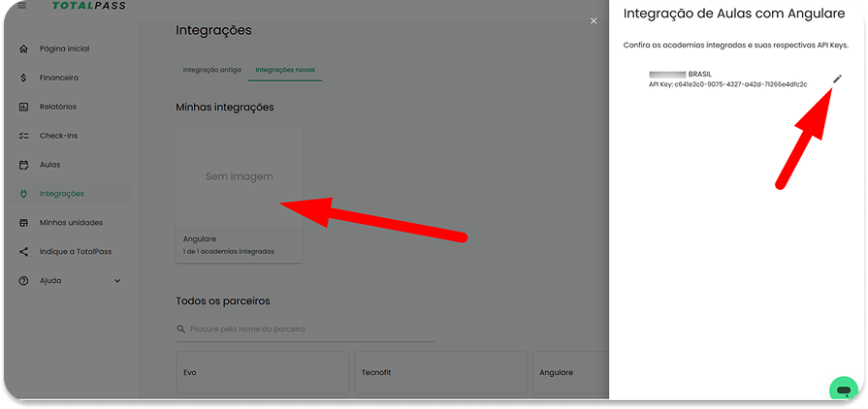This screenshot has width=868, height=409.
Task: Click the TotalPass logo
Action: tap(89, 6)
